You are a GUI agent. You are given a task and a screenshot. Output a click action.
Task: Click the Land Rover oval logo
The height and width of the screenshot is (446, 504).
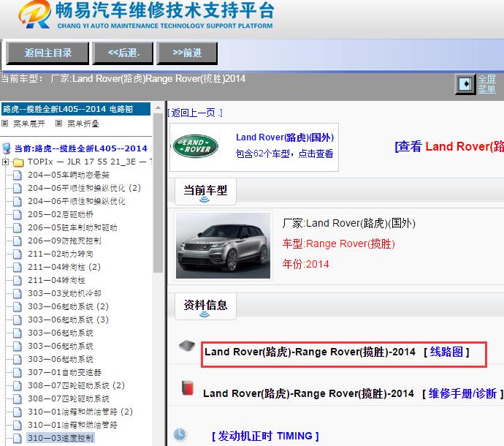(196, 146)
